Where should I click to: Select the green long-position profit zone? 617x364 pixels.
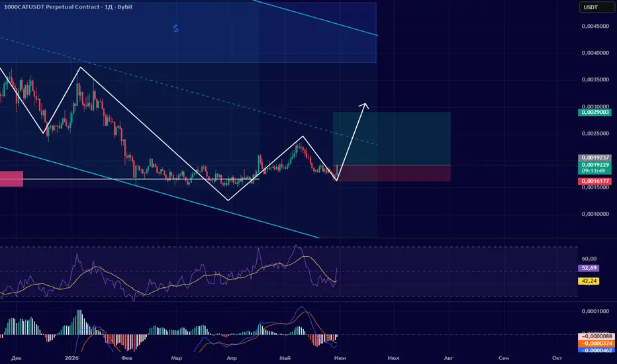coord(392,138)
